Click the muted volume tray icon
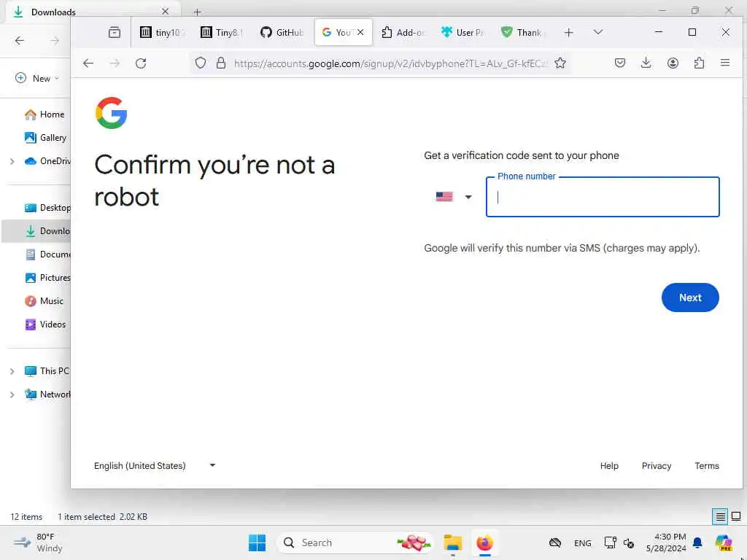The height and width of the screenshot is (560, 747). pos(629,542)
